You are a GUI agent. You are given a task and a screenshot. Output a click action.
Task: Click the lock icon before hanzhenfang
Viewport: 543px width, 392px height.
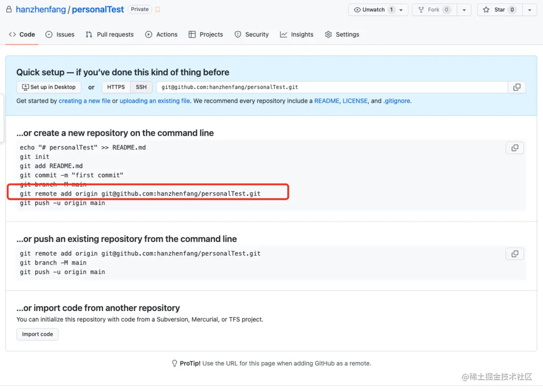coord(9,9)
